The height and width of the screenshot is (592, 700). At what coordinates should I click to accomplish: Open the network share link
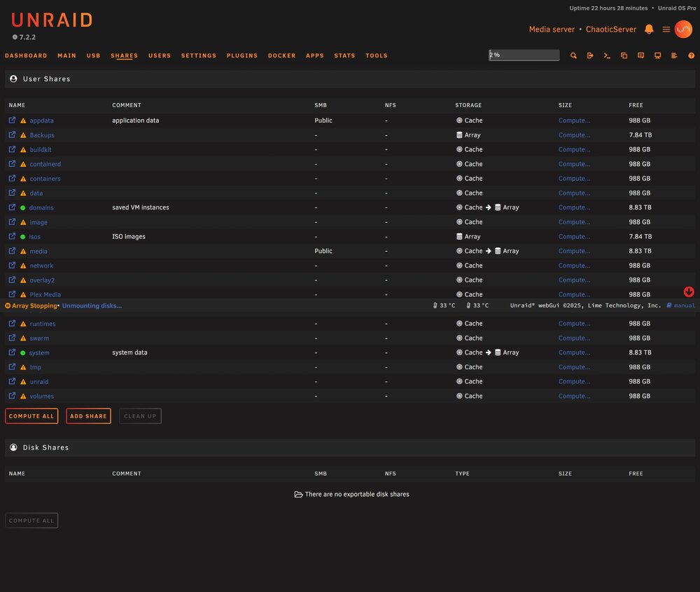pyautogui.click(x=41, y=266)
